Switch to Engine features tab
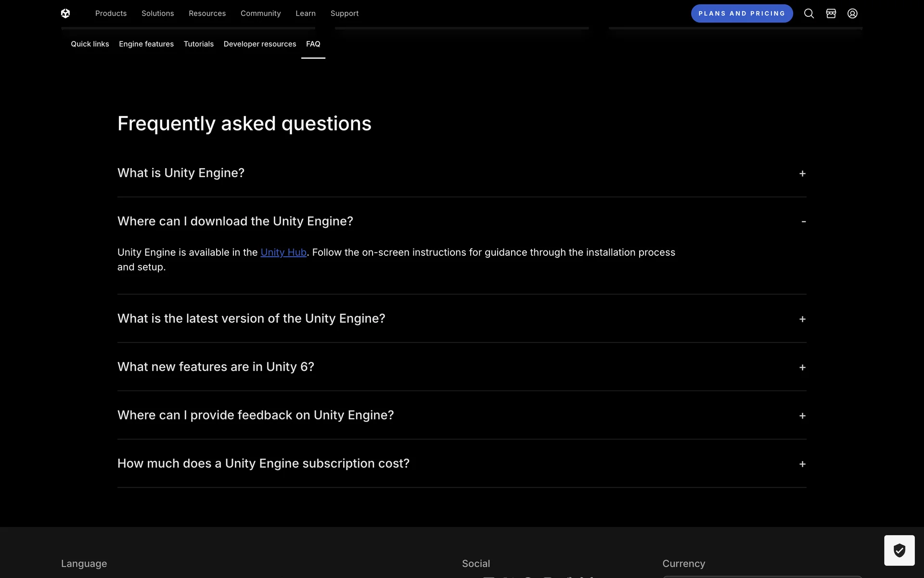Screen dimensions: 924x578 [146, 44]
